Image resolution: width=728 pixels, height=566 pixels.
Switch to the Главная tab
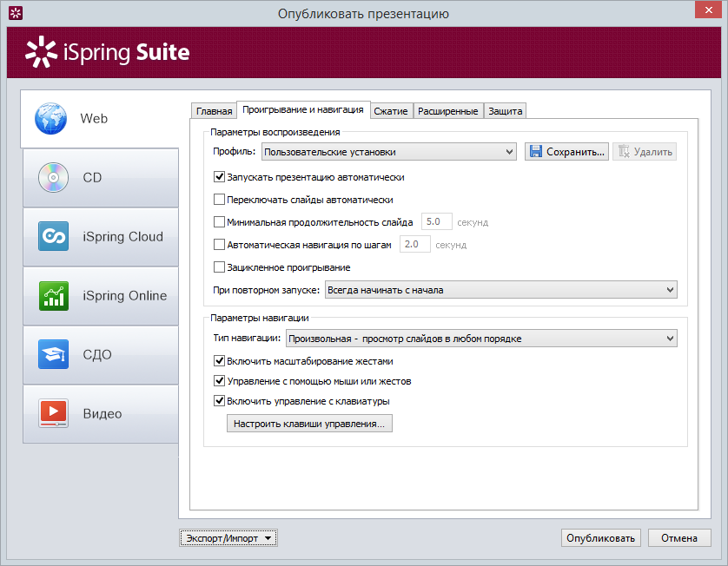pyautogui.click(x=214, y=111)
